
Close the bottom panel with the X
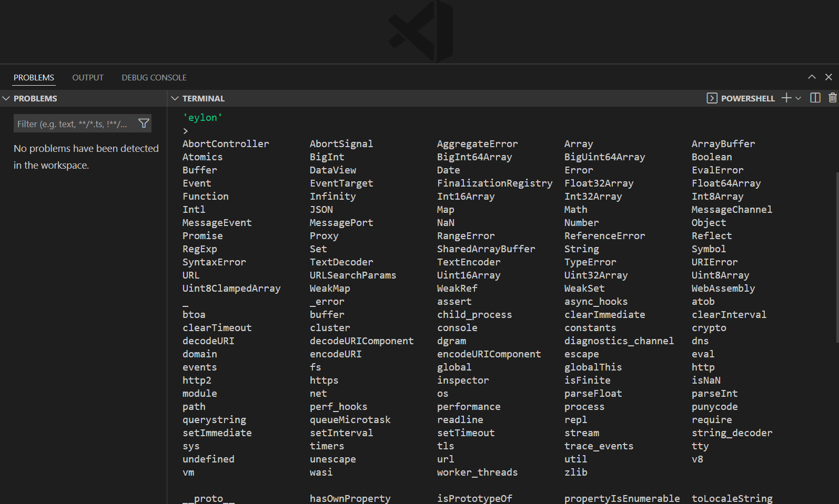828,77
